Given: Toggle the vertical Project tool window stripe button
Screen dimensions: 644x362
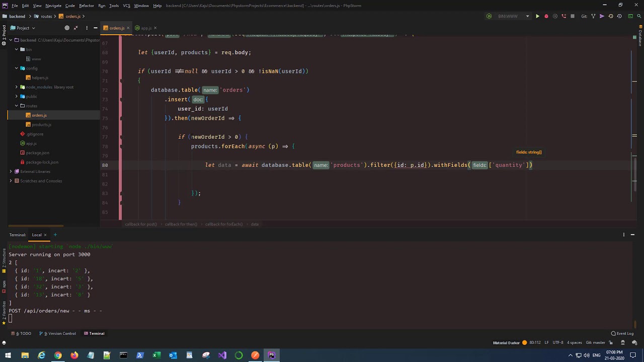Looking at the screenshot, I should coord(4,36).
